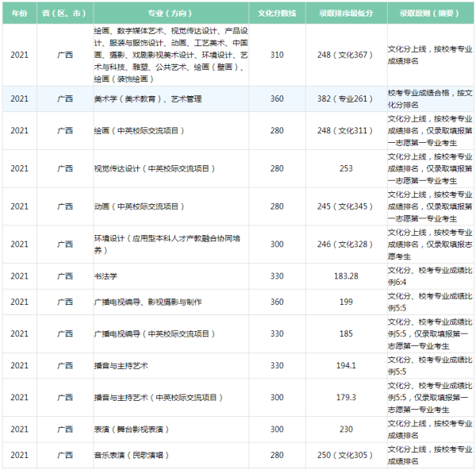Click the minimum score 179.3
The width and height of the screenshot is (476, 470).
(x=346, y=398)
